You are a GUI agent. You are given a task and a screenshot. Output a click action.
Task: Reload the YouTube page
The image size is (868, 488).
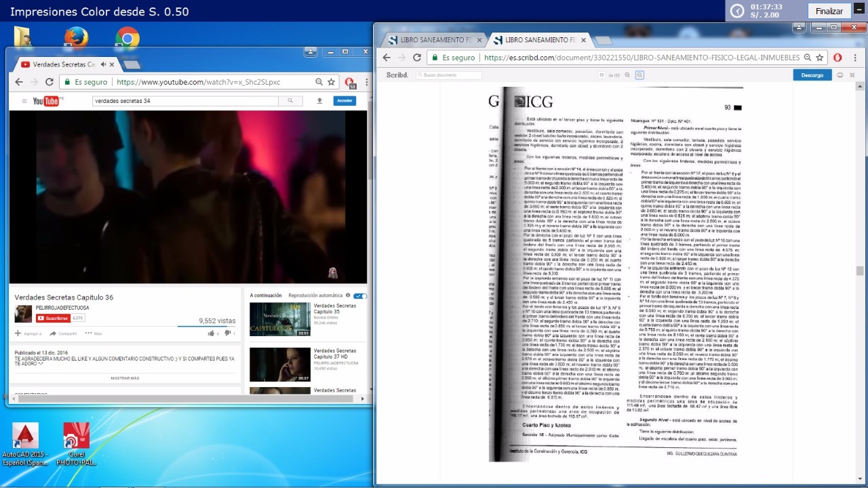tap(50, 82)
